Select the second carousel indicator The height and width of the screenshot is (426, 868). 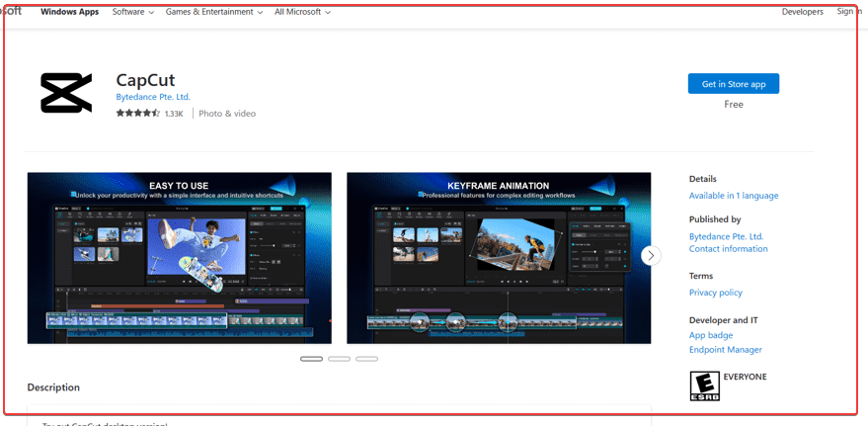coord(340,359)
